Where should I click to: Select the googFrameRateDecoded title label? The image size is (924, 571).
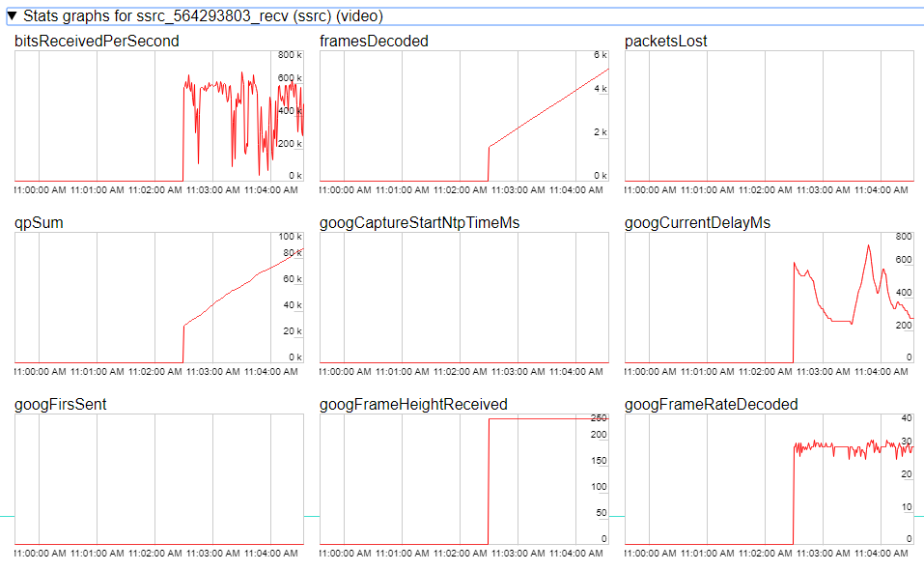tap(712, 404)
